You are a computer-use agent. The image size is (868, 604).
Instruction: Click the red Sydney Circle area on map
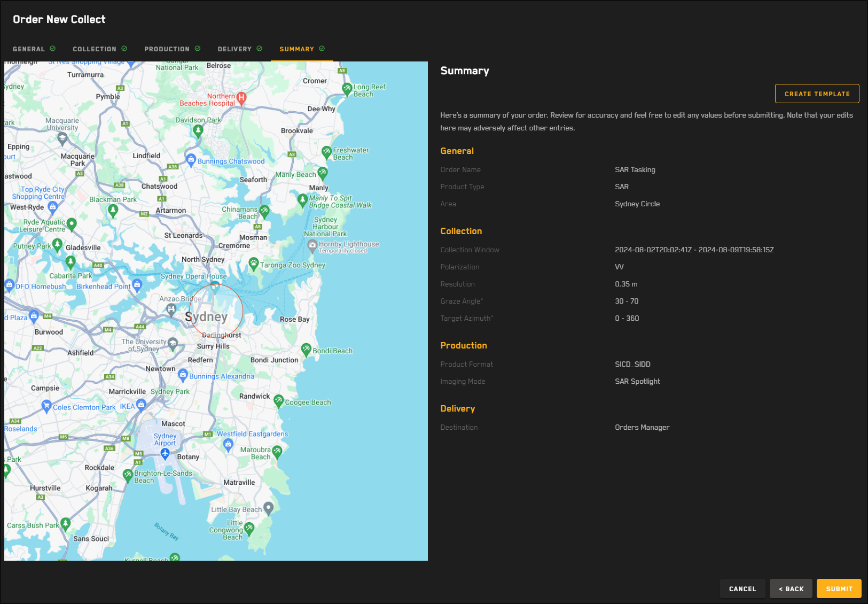216,311
